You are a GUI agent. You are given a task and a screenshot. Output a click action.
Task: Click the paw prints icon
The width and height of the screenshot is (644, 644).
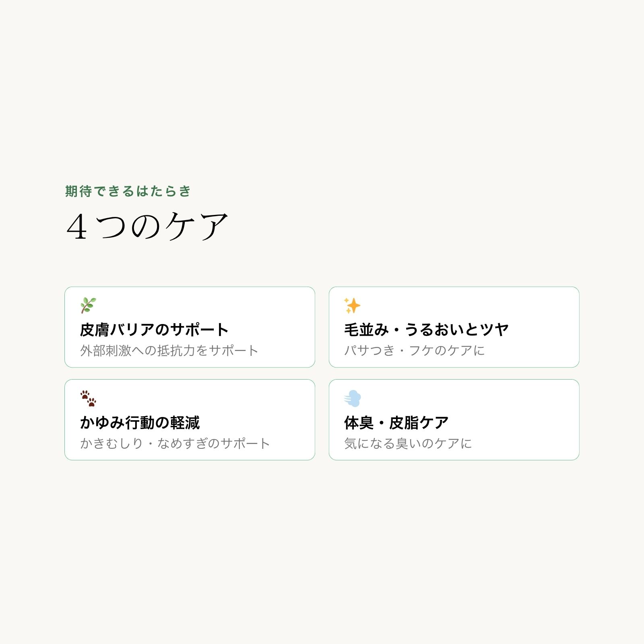(x=88, y=398)
